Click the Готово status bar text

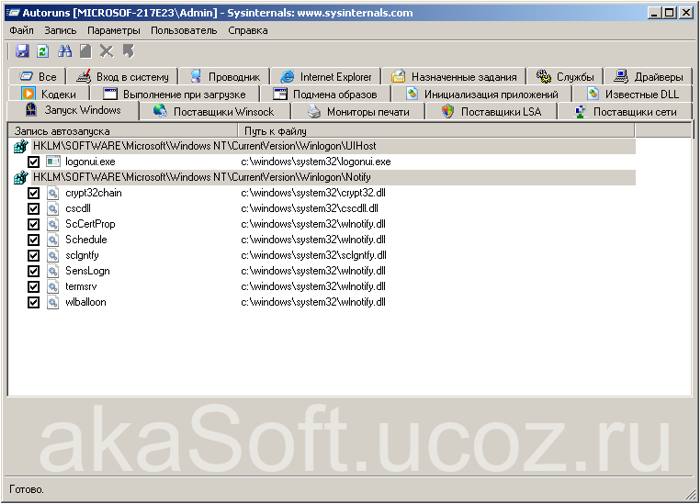[26, 489]
